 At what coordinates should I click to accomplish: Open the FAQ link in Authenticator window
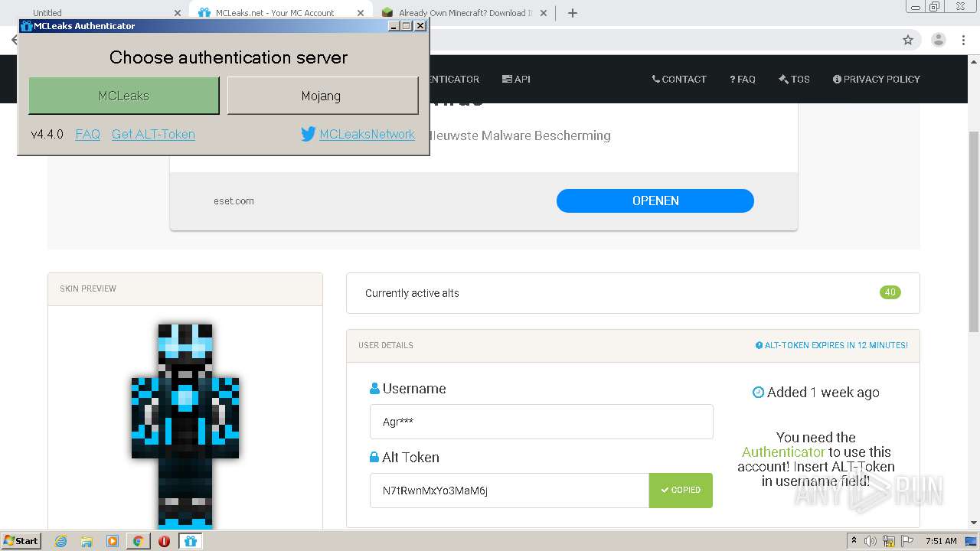coord(88,134)
